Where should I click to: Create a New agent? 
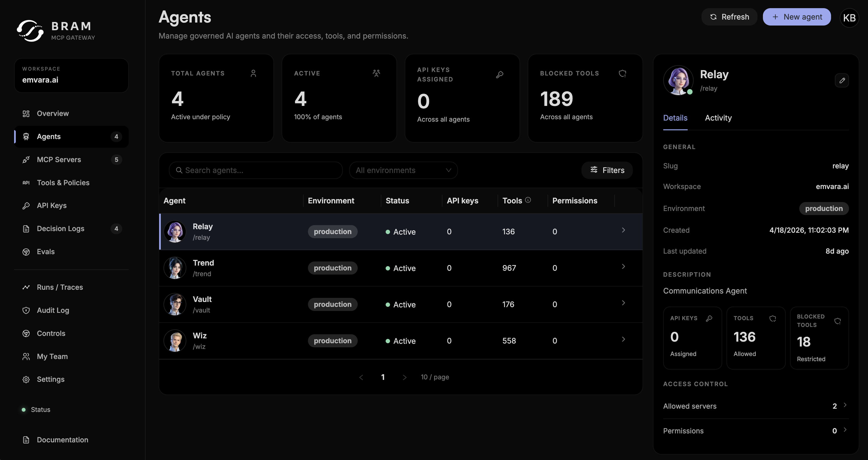797,17
